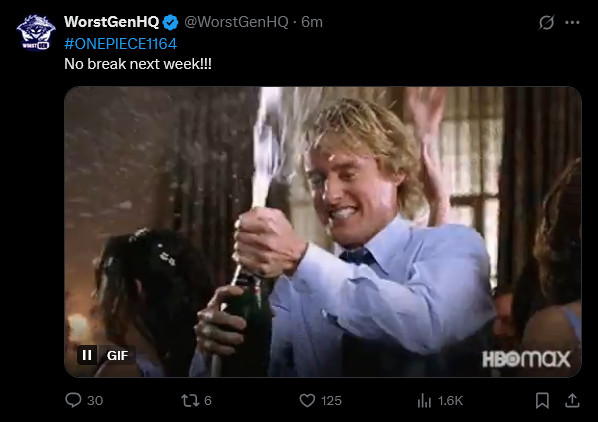
Task: Open the champagne celebration GIF
Action: [x=323, y=232]
